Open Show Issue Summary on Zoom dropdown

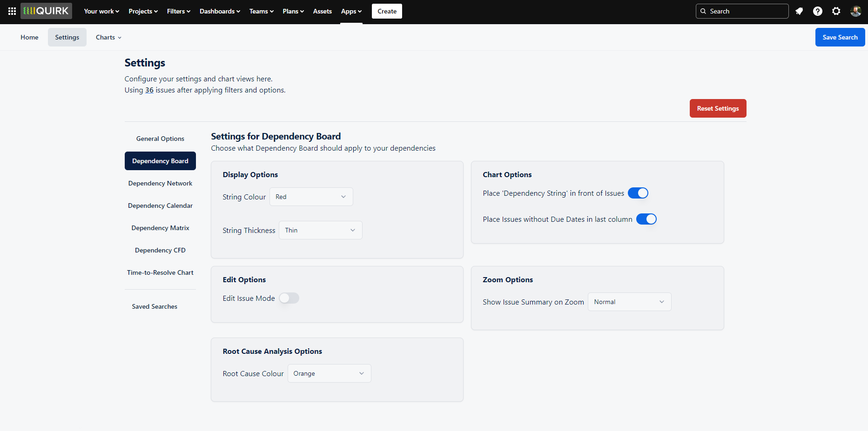tap(629, 302)
